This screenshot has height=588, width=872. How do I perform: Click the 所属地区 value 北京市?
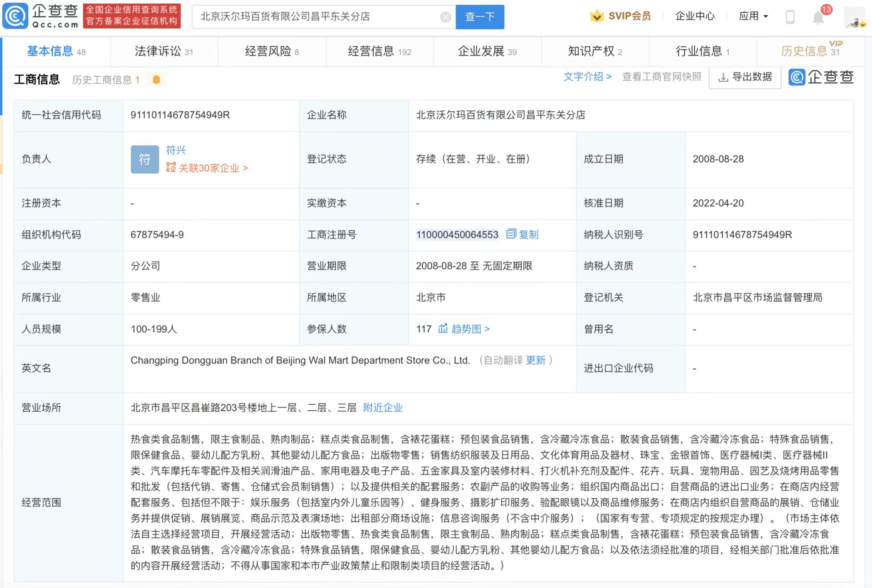(x=431, y=298)
